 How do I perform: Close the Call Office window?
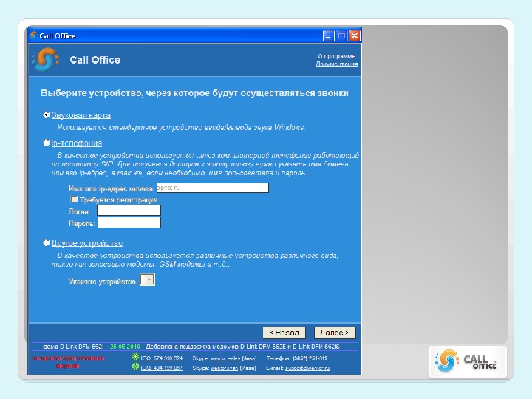pos(355,35)
